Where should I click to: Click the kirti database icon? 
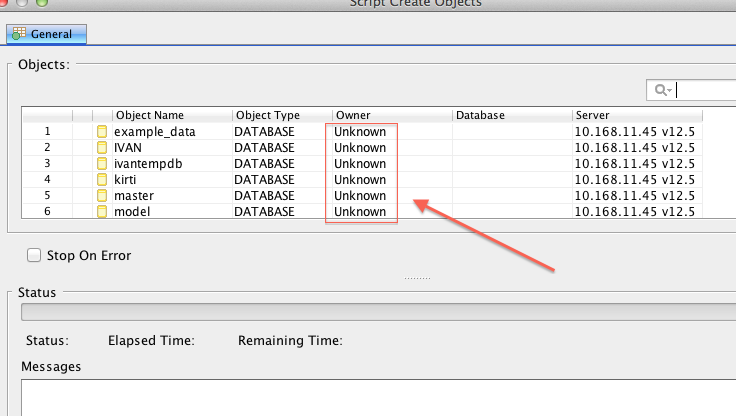point(101,180)
